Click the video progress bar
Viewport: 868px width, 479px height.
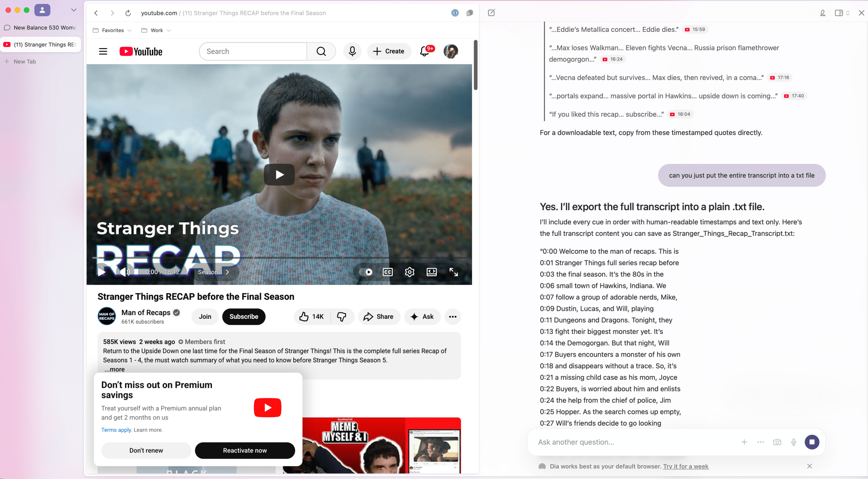coord(279,258)
